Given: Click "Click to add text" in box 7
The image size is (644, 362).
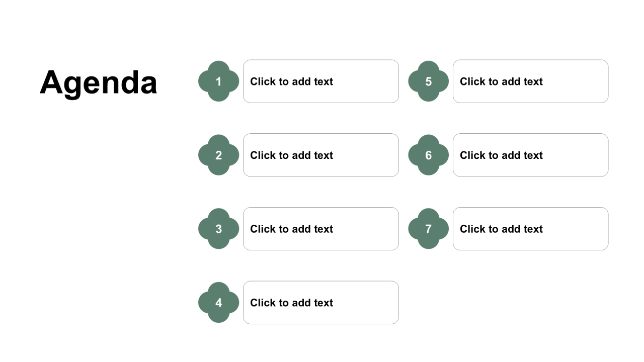Looking at the screenshot, I should pyautogui.click(x=501, y=229).
